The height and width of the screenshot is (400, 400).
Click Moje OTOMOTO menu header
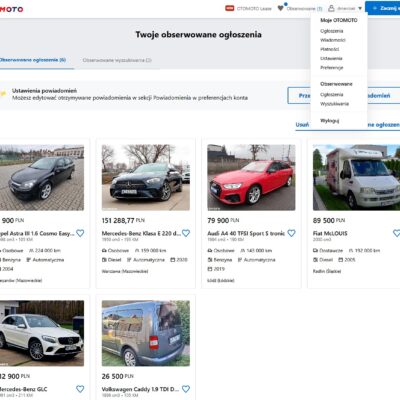[x=339, y=20]
